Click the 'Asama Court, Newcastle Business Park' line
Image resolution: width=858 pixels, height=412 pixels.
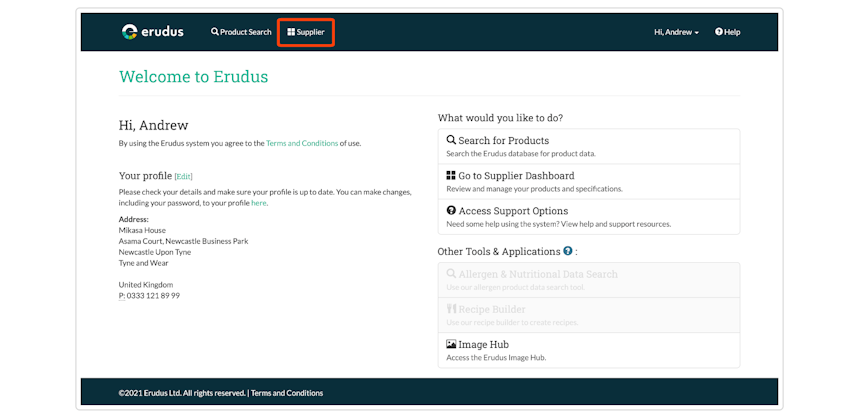tap(183, 241)
